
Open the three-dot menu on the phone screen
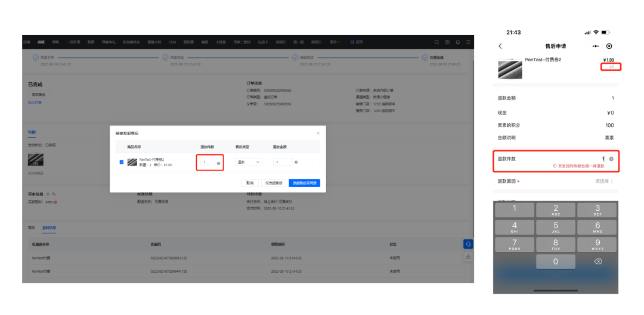point(596,46)
